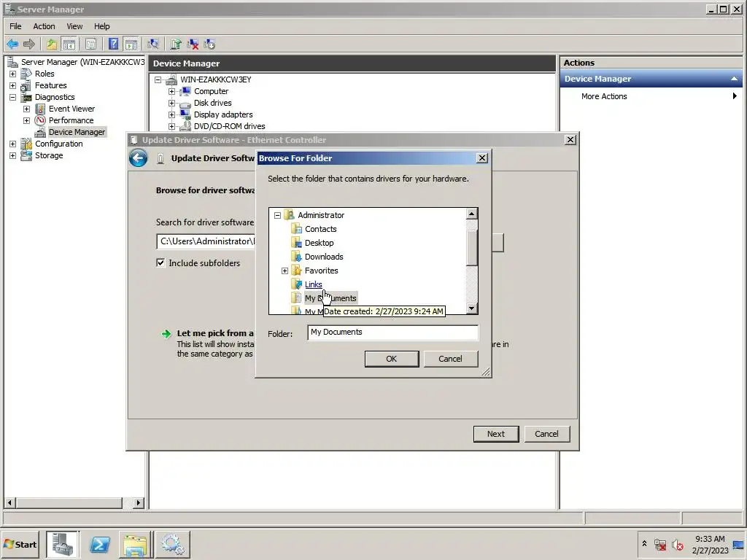Collapse Device Manager section in Actions pane

click(734, 79)
